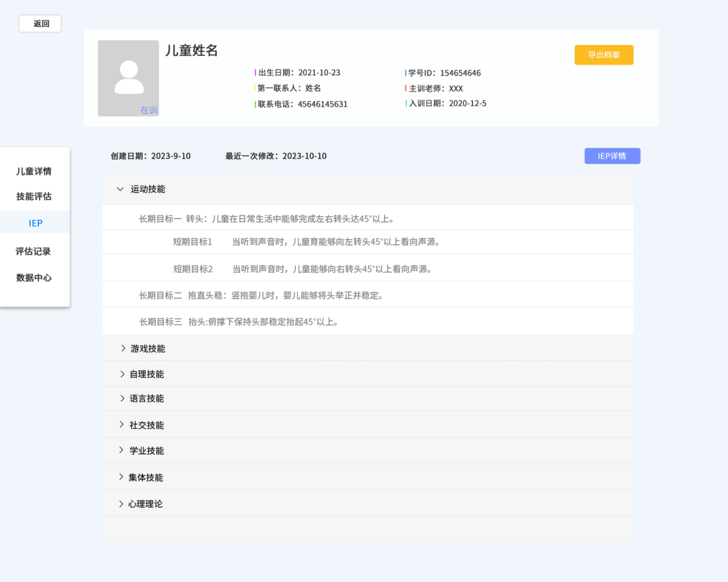This screenshot has width=728, height=582.
Task: Click the 短期目标2 row
Action: [x=302, y=269]
